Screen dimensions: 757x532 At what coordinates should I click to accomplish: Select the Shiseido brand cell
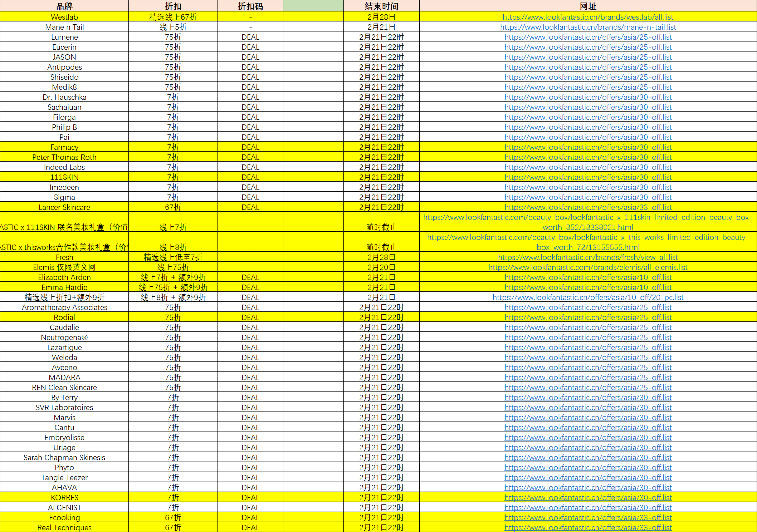coord(64,77)
